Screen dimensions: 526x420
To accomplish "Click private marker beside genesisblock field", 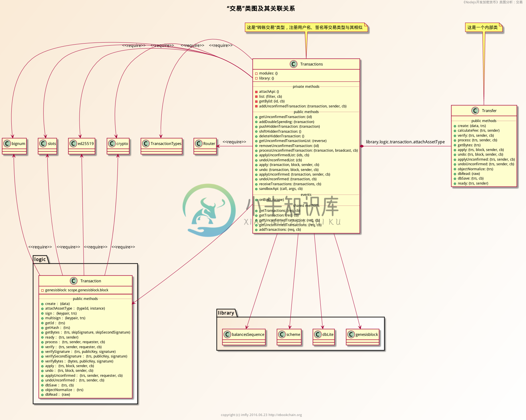I will 43,290.
